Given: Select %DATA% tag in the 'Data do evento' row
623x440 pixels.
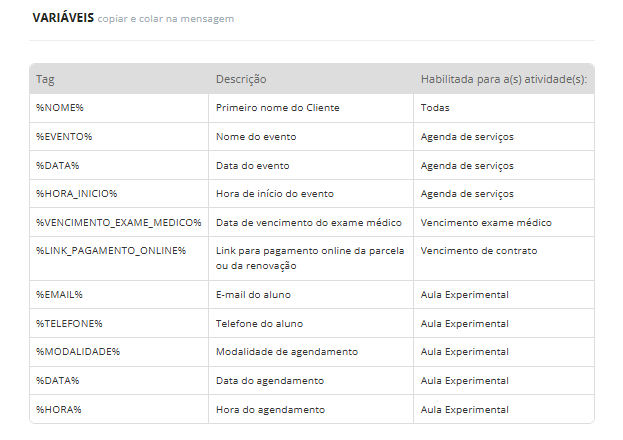Looking at the screenshot, I should tap(58, 166).
